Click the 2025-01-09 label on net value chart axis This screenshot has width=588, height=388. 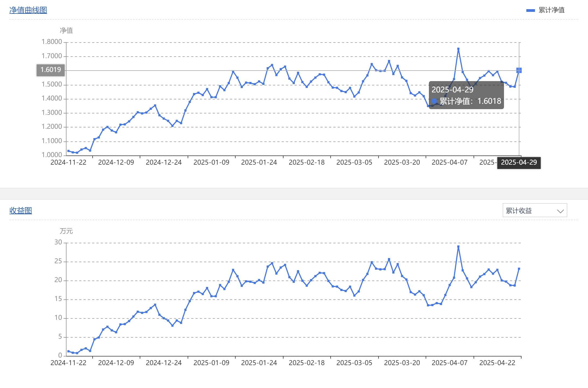click(x=211, y=162)
